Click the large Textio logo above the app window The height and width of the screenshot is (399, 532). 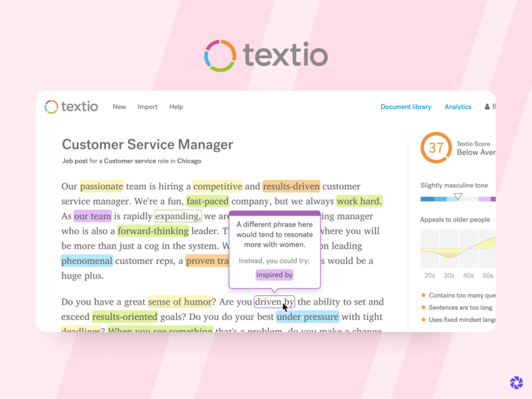click(265, 55)
